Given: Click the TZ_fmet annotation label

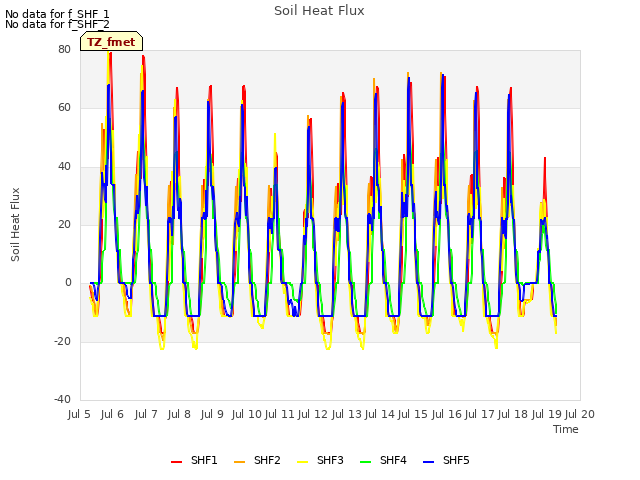Looking at the screenshot, I should coord(111,42).
